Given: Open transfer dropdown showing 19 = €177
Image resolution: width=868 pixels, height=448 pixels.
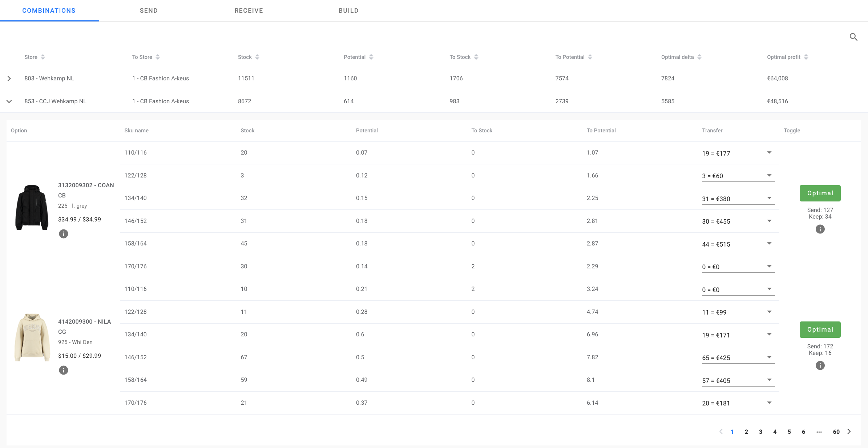Looking at the screenshot, I should coord(738,153).
